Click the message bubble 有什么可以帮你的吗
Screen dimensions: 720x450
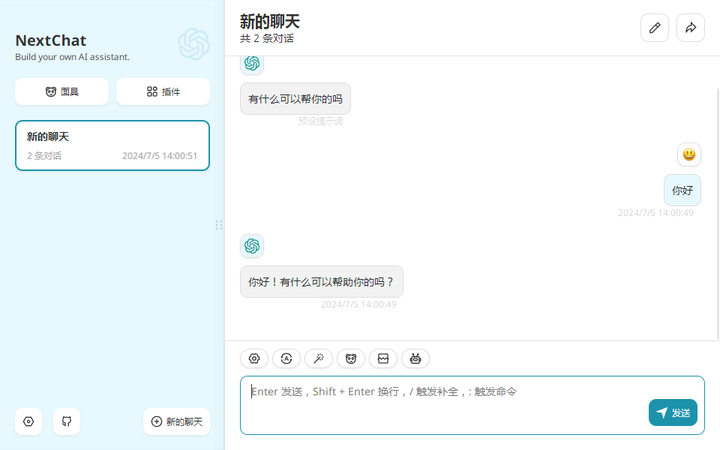click(x=295, y=99)
